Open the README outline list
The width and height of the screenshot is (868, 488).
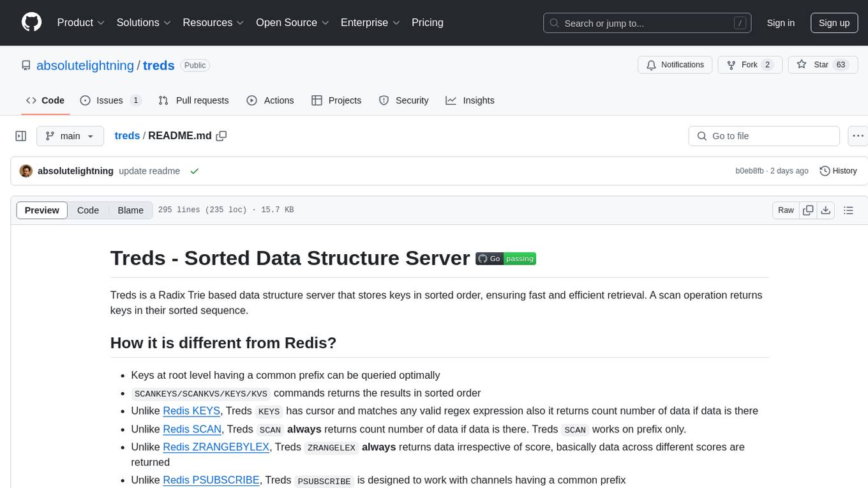point(848,210)
